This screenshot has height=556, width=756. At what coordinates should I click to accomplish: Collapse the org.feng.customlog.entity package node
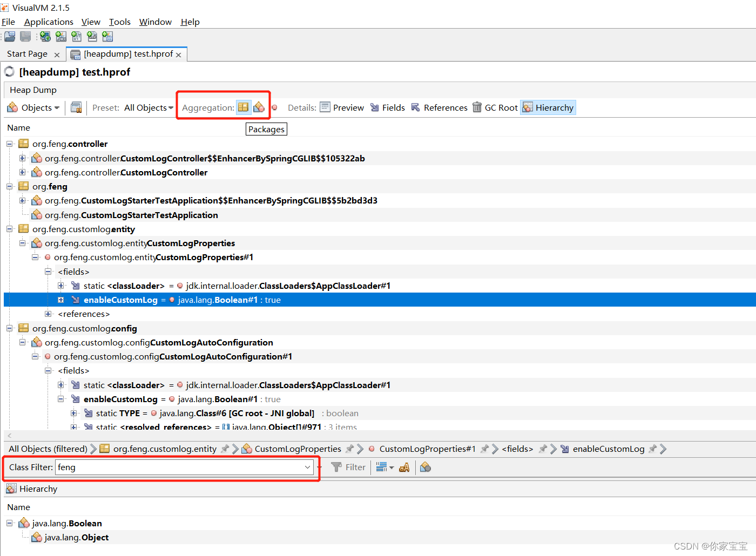(x=10, y=229)
